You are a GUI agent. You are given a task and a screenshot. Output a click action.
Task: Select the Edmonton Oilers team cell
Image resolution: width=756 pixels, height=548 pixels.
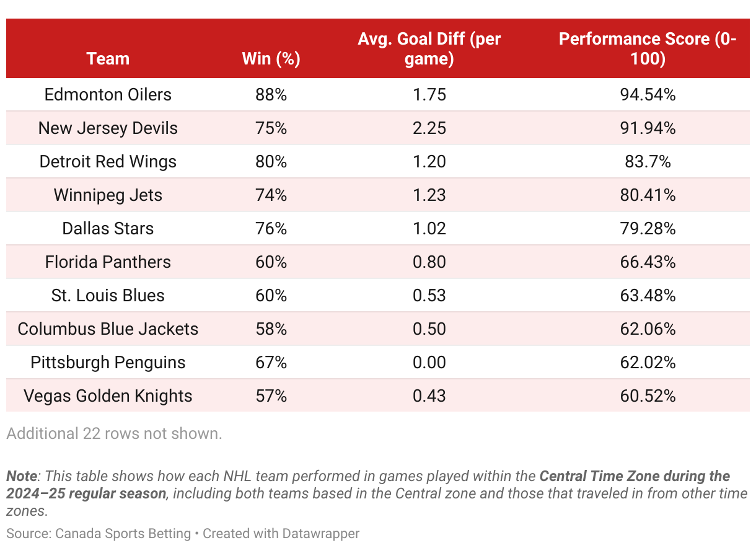108,95
